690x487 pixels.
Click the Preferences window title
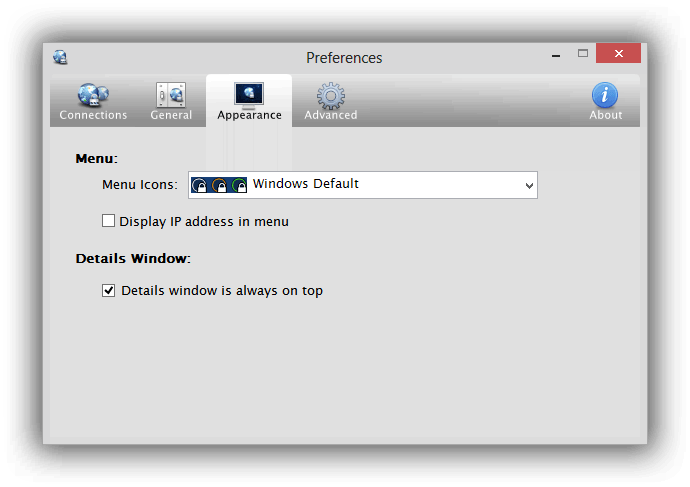point(344,58)
